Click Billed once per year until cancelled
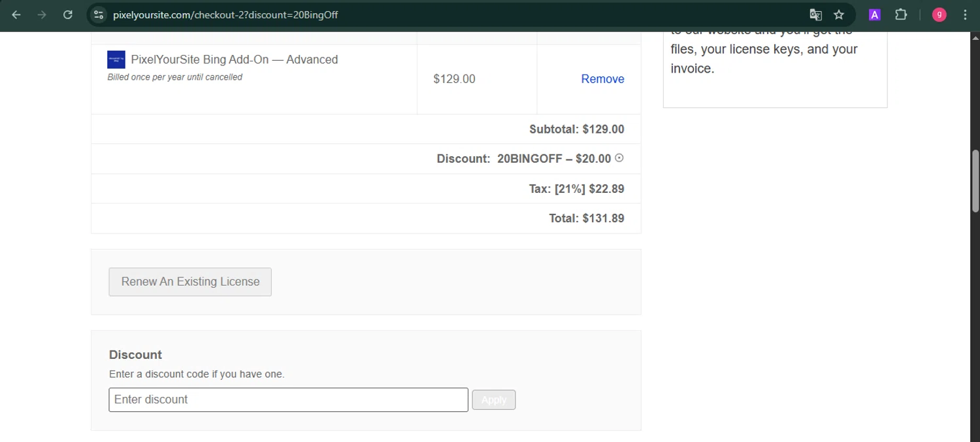The image size is (980, 442). [x=174, y=77]
